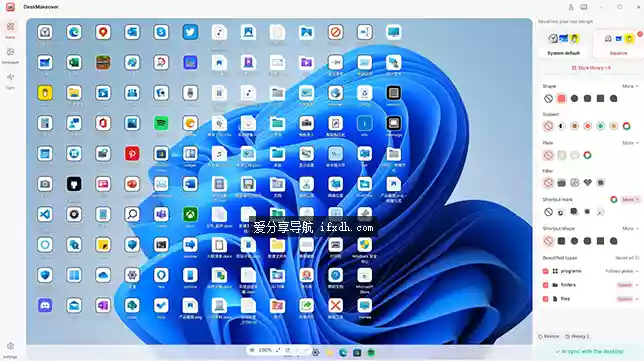Image resolution: width=644 pixels, height=361 pixels.
Task: Click In sync with the desktop status
Action: pos(589,352)
